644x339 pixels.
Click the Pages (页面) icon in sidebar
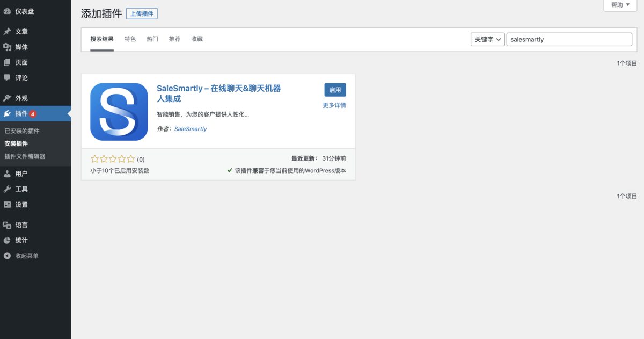(x=7, y=62)
